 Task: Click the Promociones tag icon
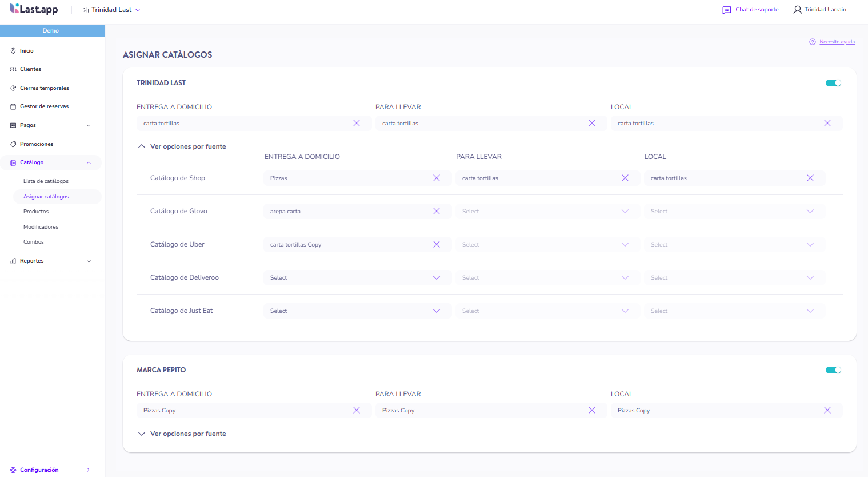tap(13, 144)
